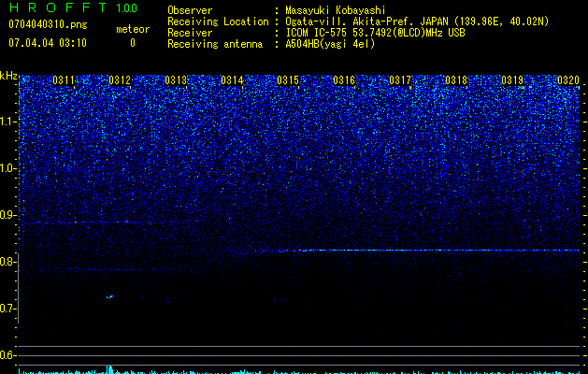Screen dimensions: 588x374
Task: Click the signal level peak under 0312
Action: 109,369
